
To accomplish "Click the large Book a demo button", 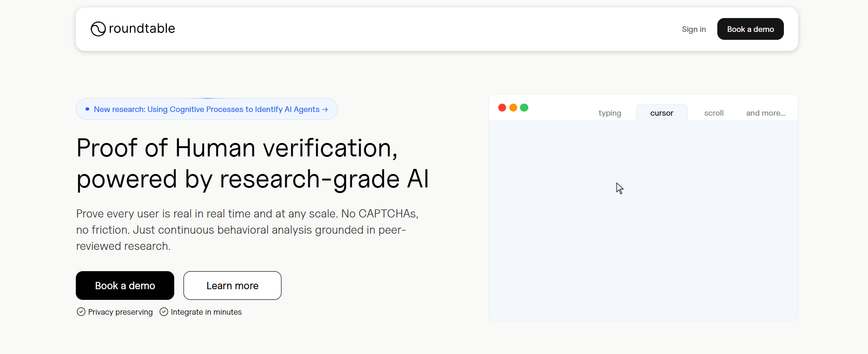I will (x=125, y=286).
